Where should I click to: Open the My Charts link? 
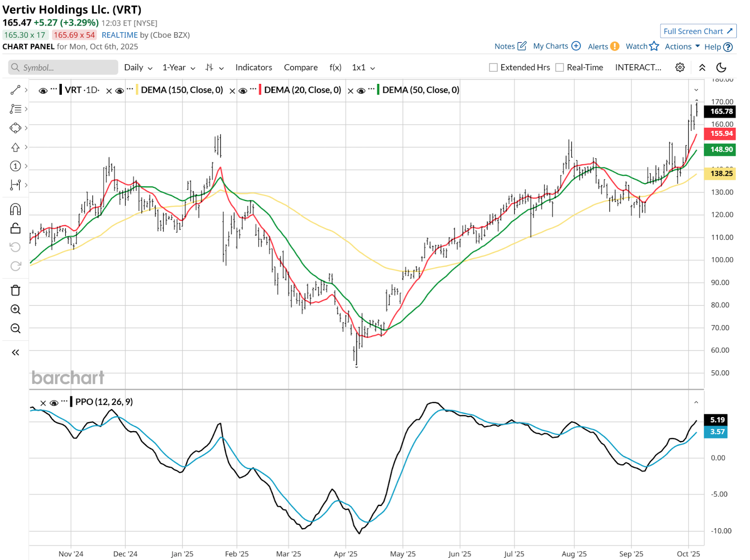click(556, 46)
